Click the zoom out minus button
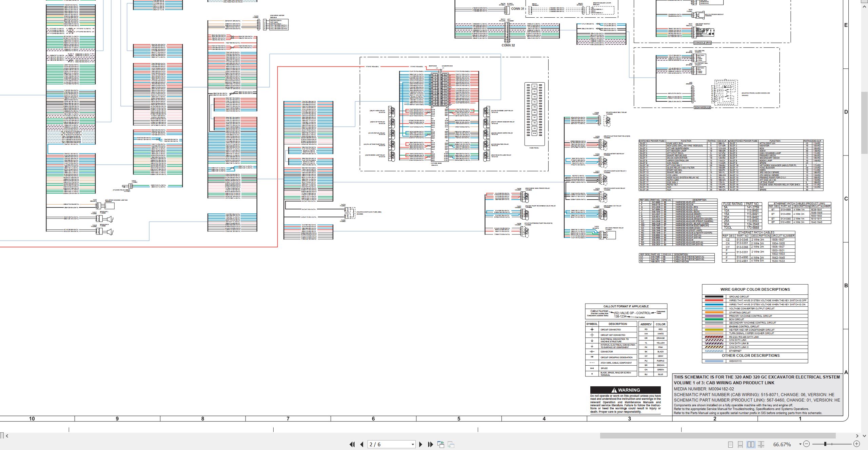This screenshot has width=868, height=450. point(806,444)
